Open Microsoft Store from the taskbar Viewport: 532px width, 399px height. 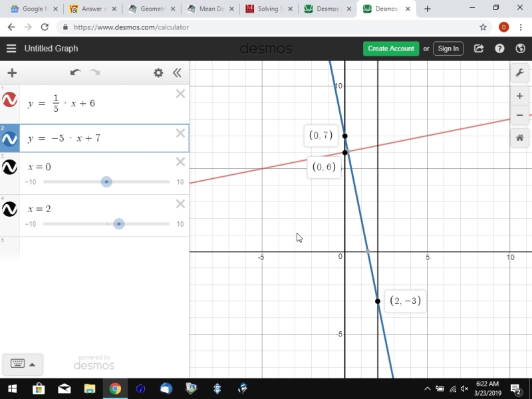(x=39, y=388)
